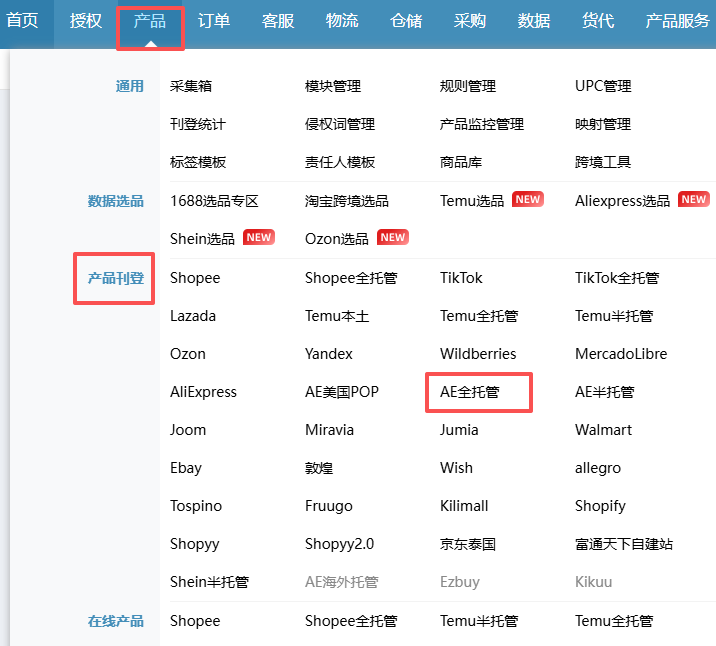Image resolution: width=716 pixels, height=646 pixels.
Task: Click NEW badge next to Aliexpress选品
Action: (693, 200)
